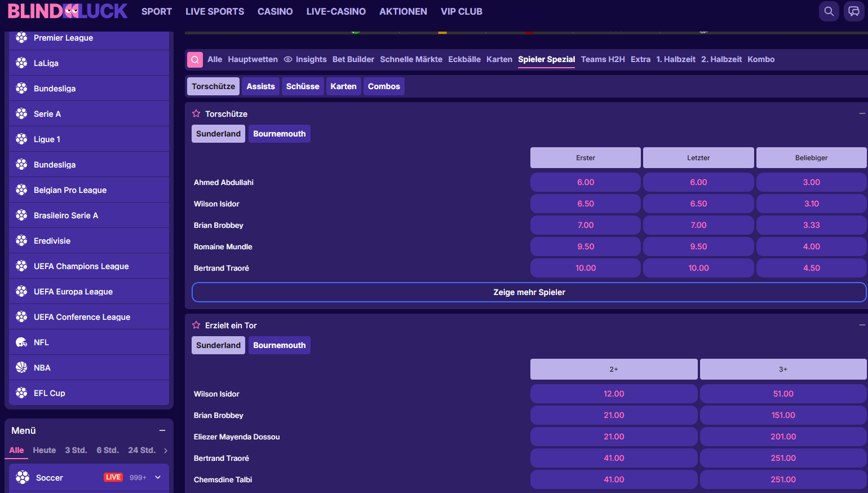Open the Eckbälle market tab

(464, 59)
